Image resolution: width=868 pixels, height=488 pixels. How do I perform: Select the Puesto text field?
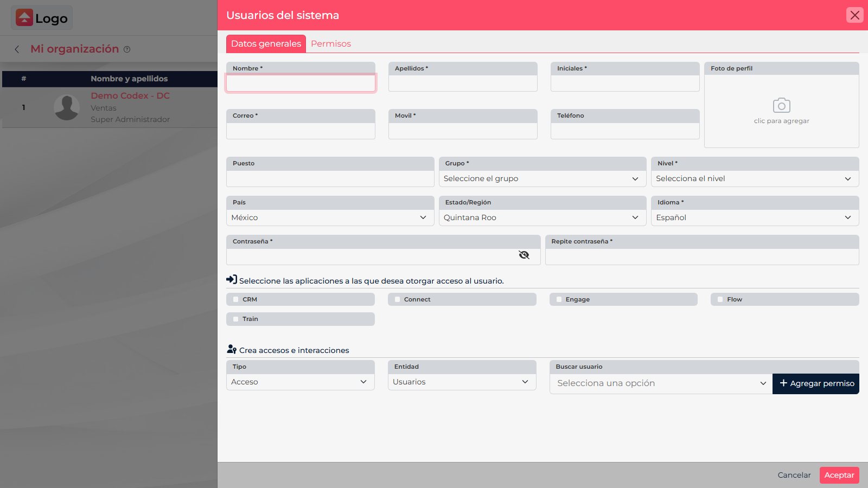[330, 179]
